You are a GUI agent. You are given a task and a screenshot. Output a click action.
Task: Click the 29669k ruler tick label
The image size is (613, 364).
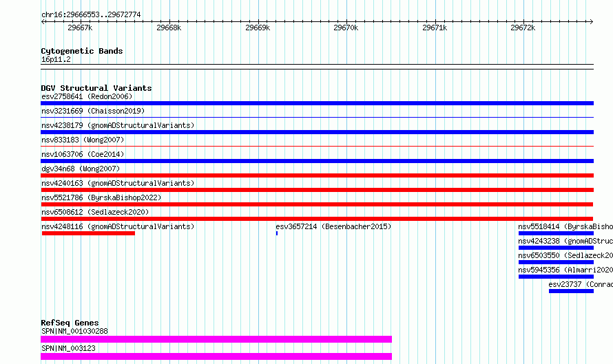click(x=258, y=28)
